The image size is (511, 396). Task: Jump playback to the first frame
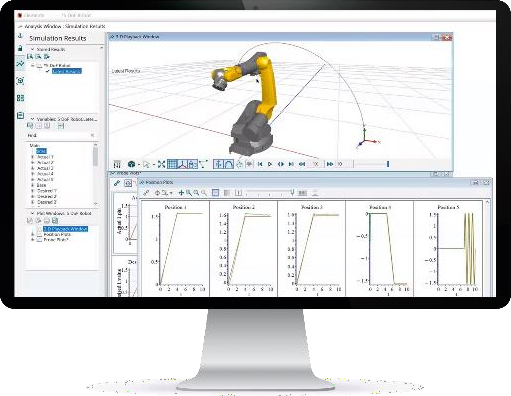point(260,164)
